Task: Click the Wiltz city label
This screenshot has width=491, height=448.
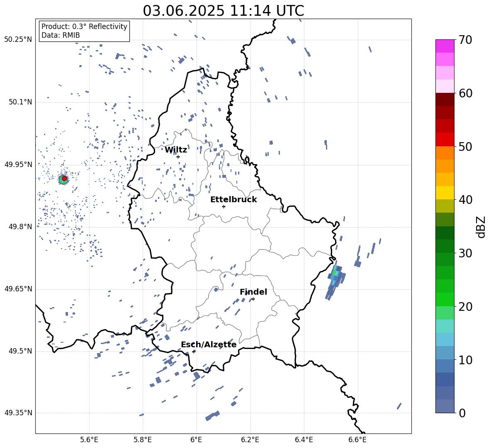Action: [x=176, y=150]
